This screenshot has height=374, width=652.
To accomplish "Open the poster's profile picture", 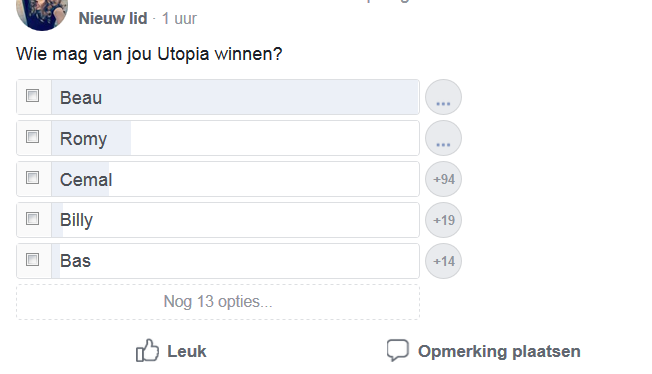I will 42,12.
